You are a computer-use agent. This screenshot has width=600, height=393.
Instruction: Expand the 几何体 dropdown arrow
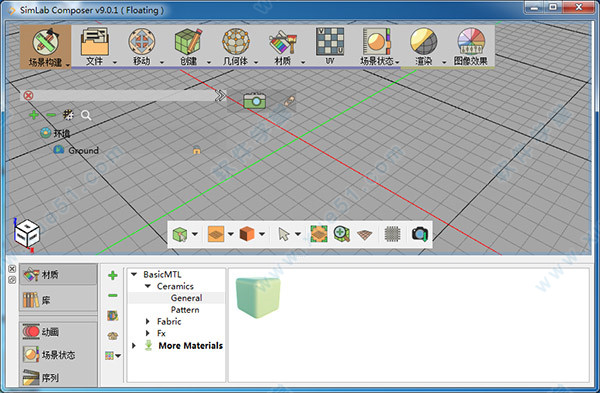tap(256, 62)
